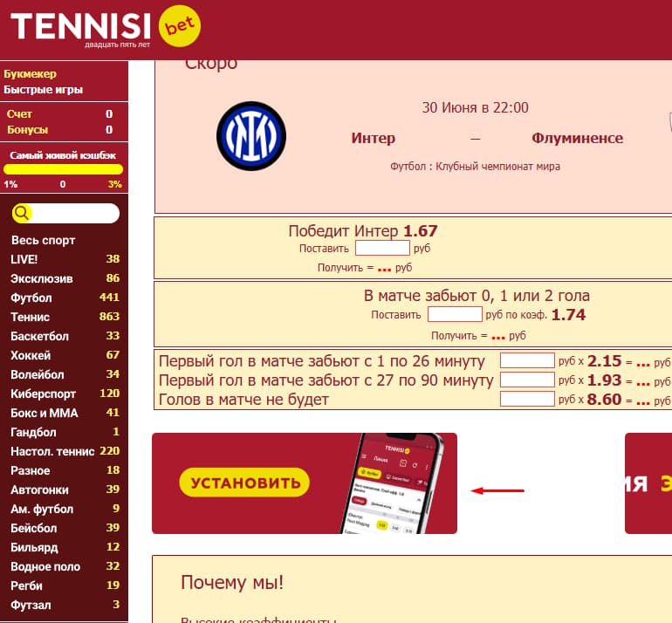Image resolution: width=672 pixels, height=623 pixels.
Task: Open the Футбол category
Action: click(65, 298)
